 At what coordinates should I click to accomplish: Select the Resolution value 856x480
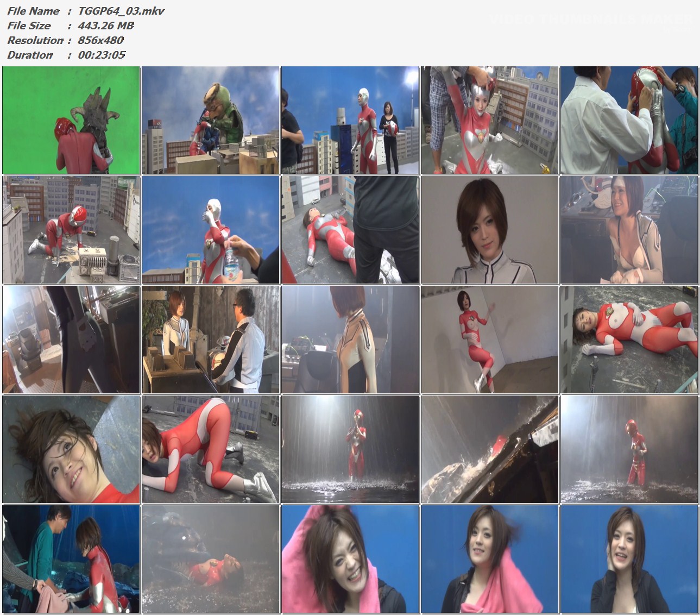pyautogui.click(x=101, y=40)
